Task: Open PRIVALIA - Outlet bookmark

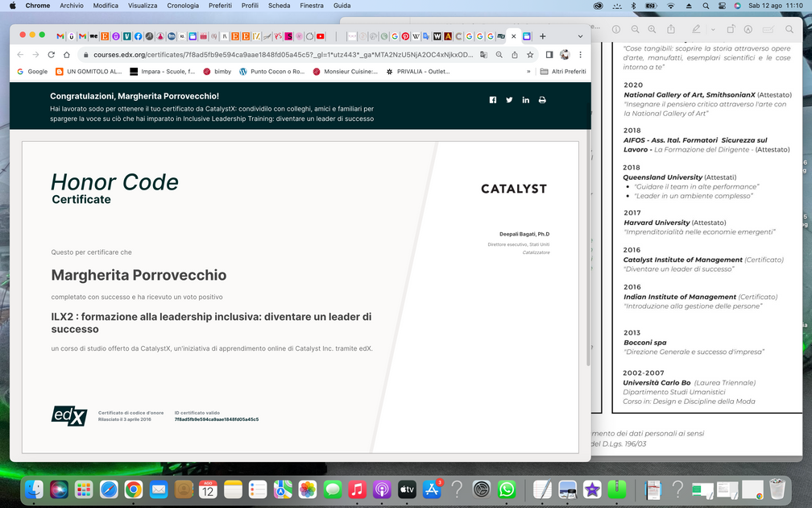Action: (418, 72)
